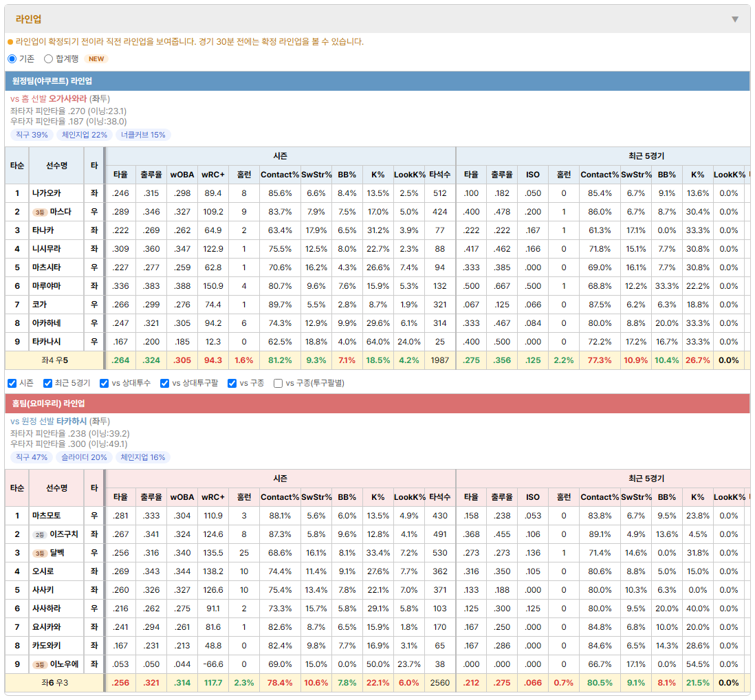Uncheck the 시즌 checkbox
755x700 pixels.
click(x=12, y=383)
